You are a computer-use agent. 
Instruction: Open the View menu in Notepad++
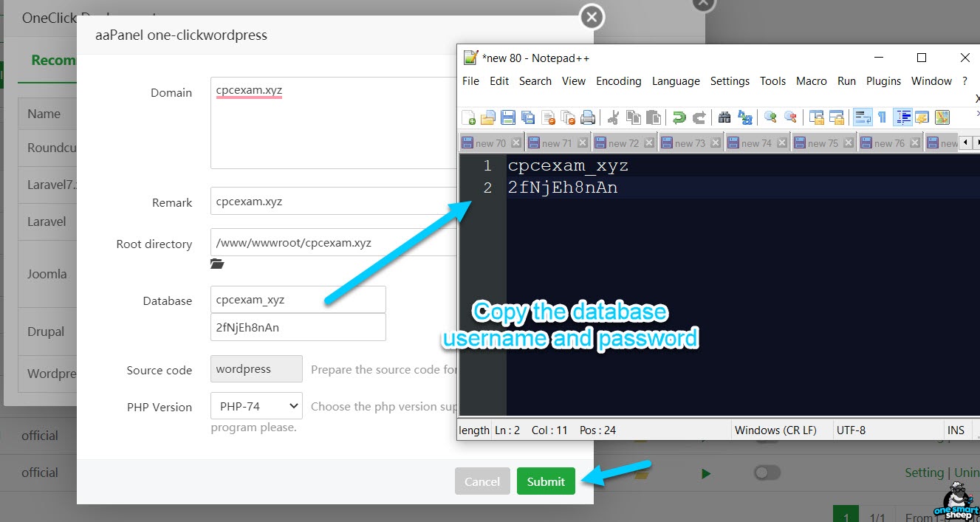click(574, 81)
